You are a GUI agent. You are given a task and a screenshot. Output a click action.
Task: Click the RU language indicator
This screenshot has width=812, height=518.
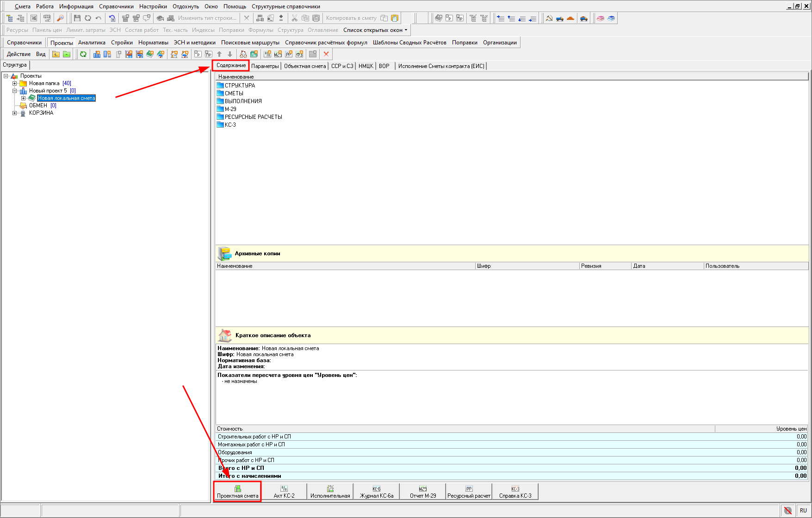pyautogui.click(x=803, y=511)
